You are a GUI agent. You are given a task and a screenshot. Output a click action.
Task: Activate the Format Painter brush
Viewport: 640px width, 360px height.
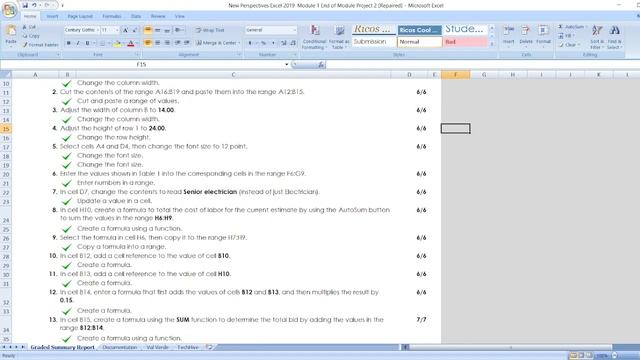tap(24, 45)
